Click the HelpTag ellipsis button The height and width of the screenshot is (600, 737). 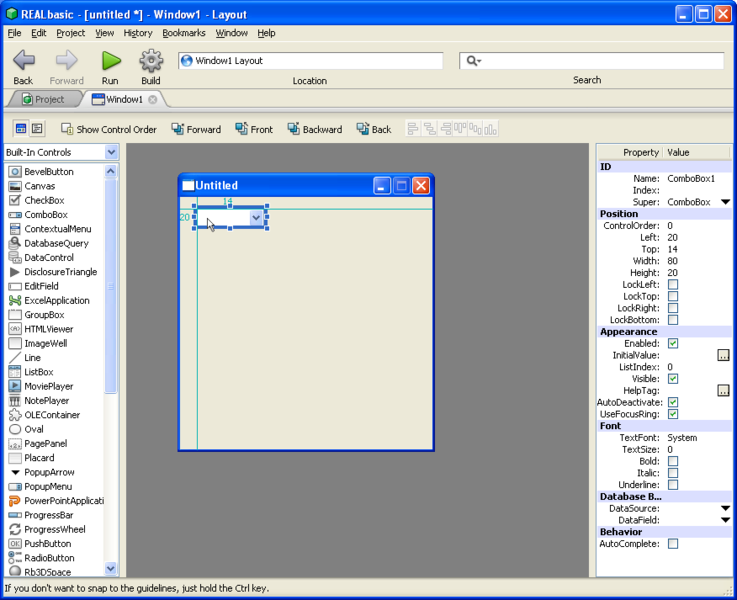(723, 390)
